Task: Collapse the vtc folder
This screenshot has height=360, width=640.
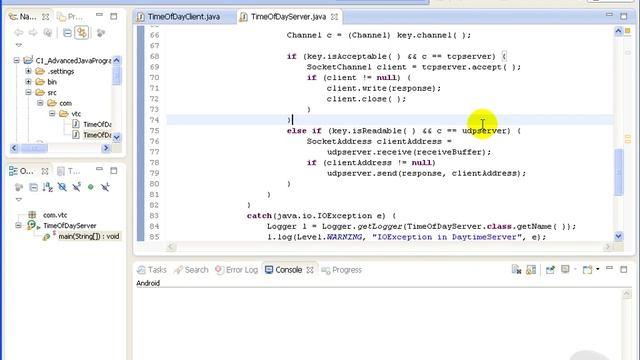Action: (x=52, y=113)
